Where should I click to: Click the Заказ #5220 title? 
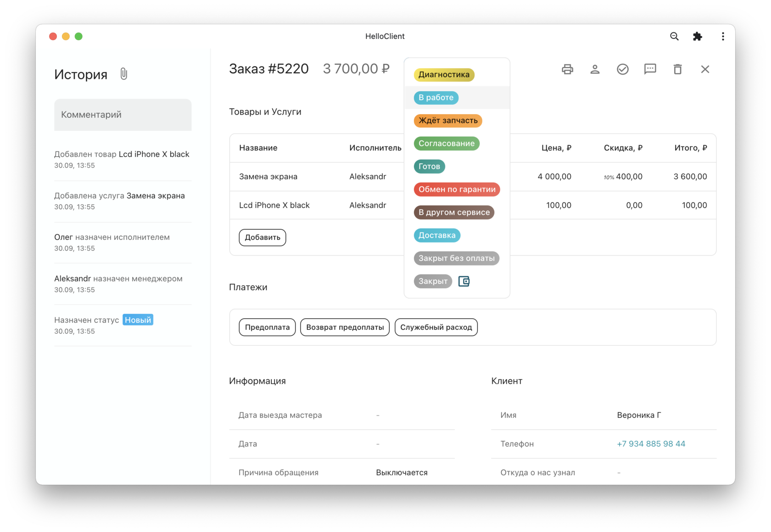269,69
